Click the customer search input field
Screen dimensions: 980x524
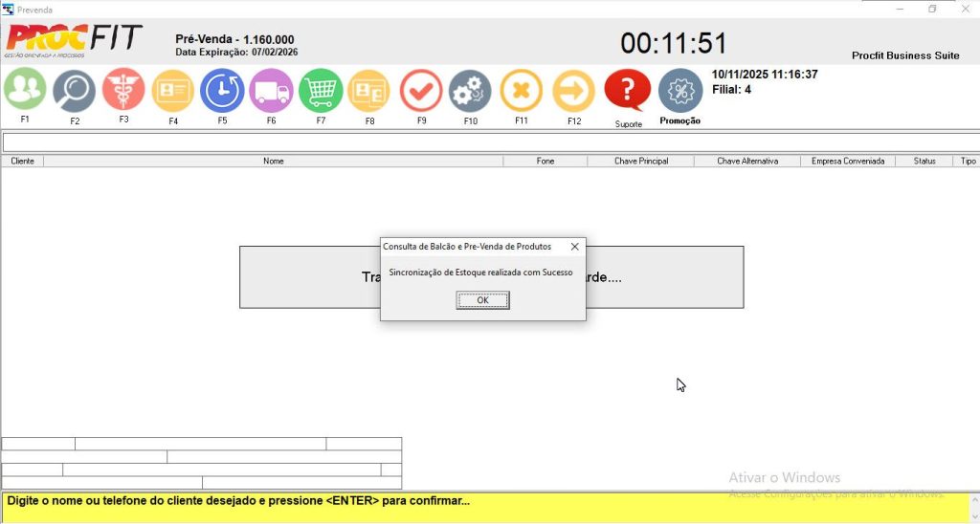(x=488, y=142)
